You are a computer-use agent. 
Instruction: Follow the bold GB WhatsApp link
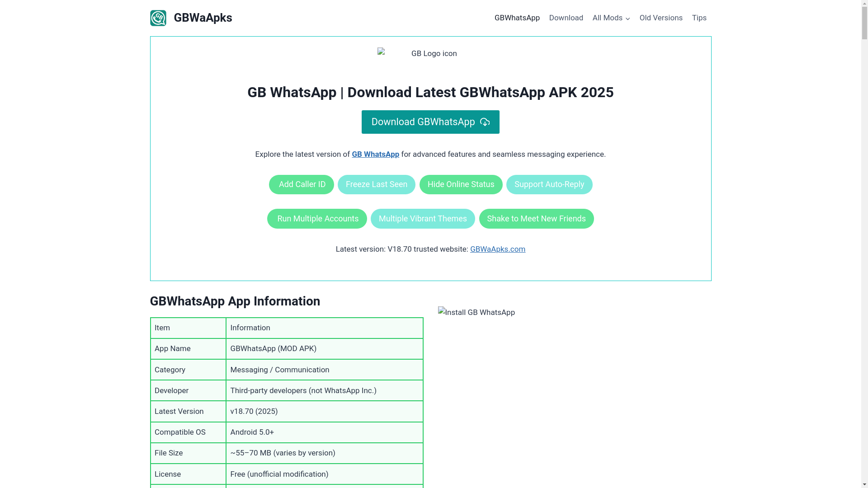click(375, 154)
